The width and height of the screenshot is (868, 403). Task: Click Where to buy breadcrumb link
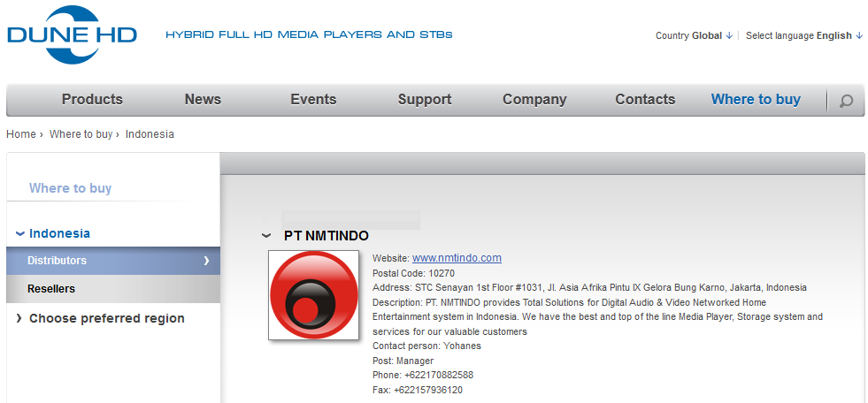81,134
